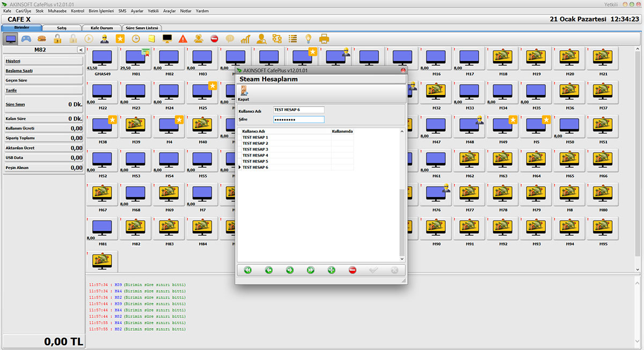
Task: Open the printer icon in the toolbar
Action: 324,39
